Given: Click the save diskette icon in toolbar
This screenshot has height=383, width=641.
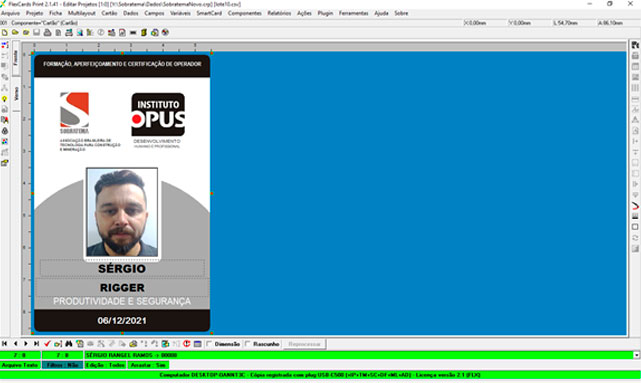Looking at the screenshot, I should coord(36,33).
